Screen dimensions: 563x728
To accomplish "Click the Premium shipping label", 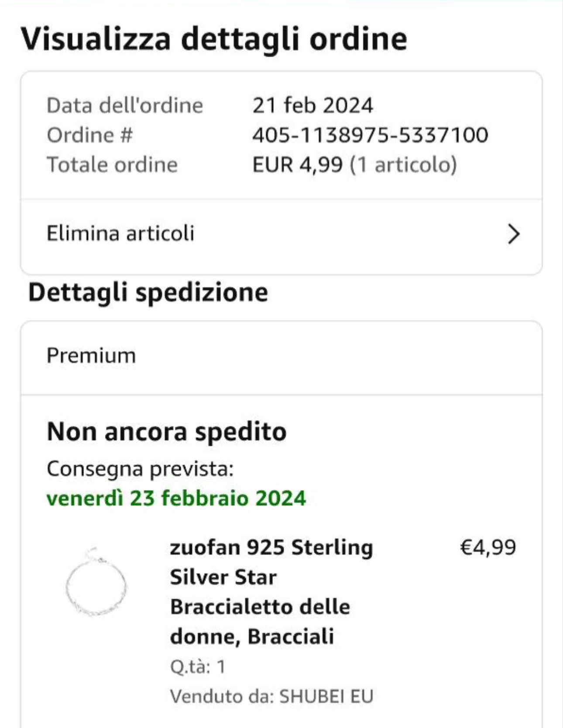I will coord(91,355).
